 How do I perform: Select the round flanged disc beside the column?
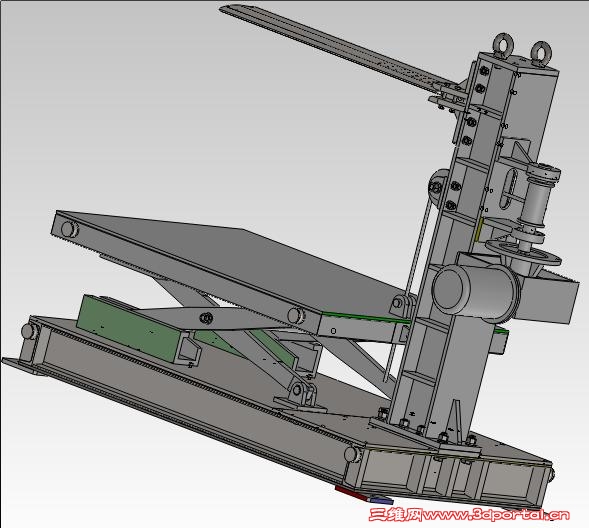(524, 254)
